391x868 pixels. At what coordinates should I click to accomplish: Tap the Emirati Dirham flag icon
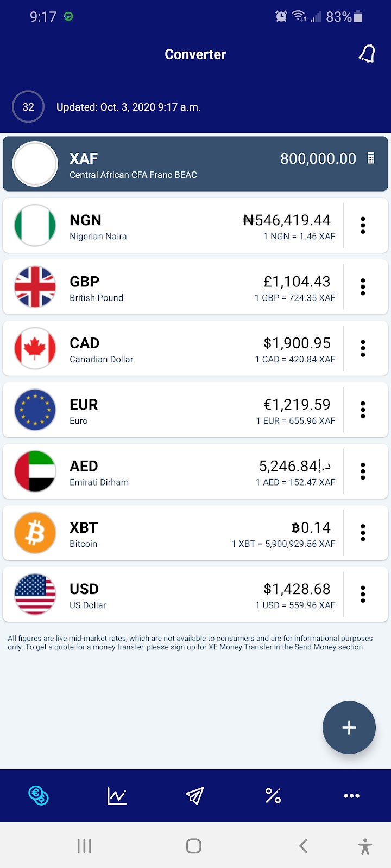[35, 471]
